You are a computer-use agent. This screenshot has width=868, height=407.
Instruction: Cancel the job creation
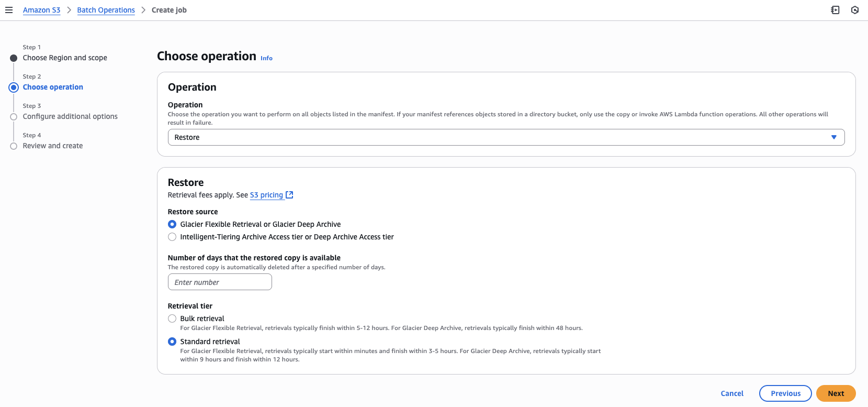click(x=732, y=393)
